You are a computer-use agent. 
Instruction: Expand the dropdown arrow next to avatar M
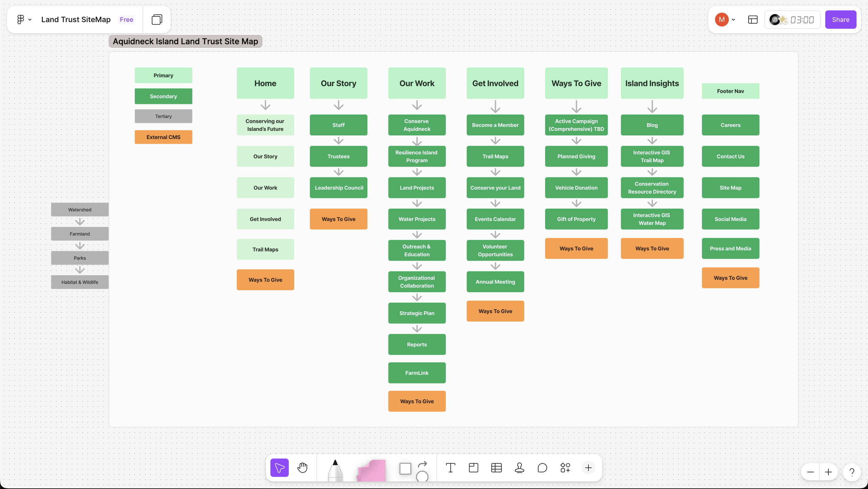point(733,20)
